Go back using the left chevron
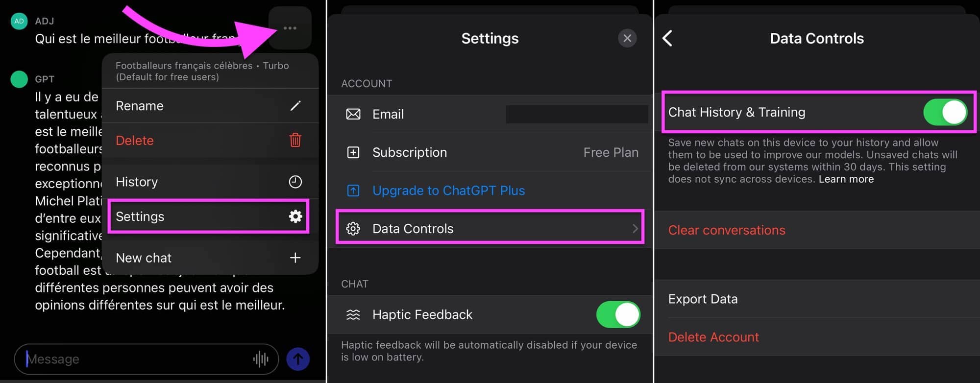The height and width of the screenshot is (383, 980). click(667, 38)
